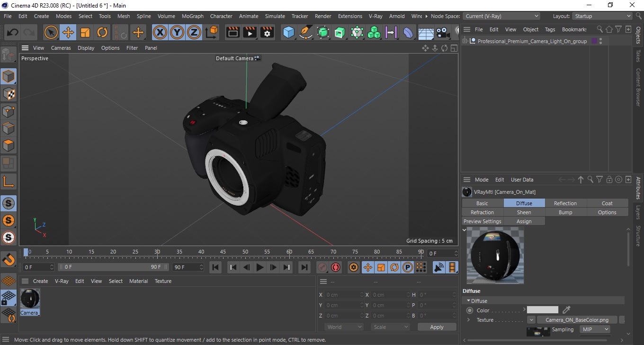Toggle Y axis lock

click(177, 33)
